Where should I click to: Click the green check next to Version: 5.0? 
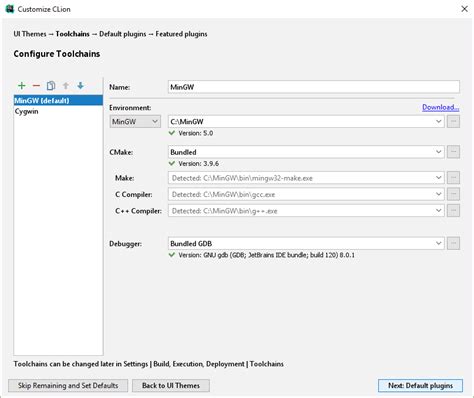pyautogui.click(x=172, y=133)
